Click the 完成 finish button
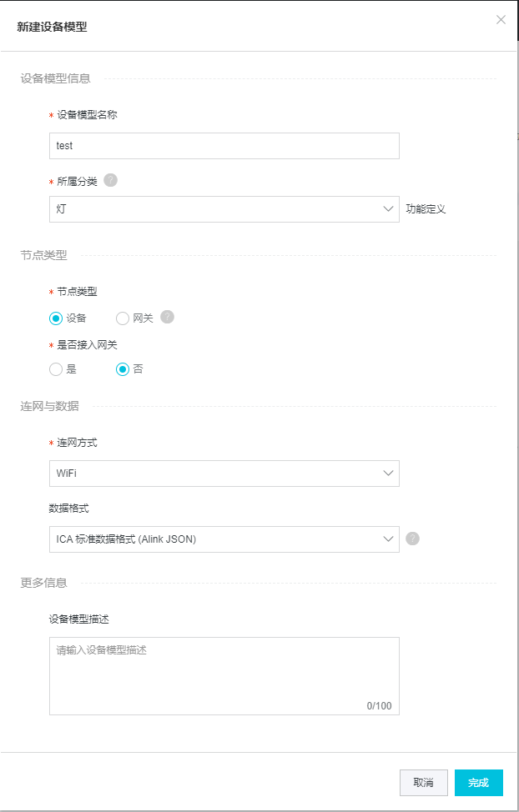Image resolution: width=519 pixels, height=812 pixels. (480, 783)
